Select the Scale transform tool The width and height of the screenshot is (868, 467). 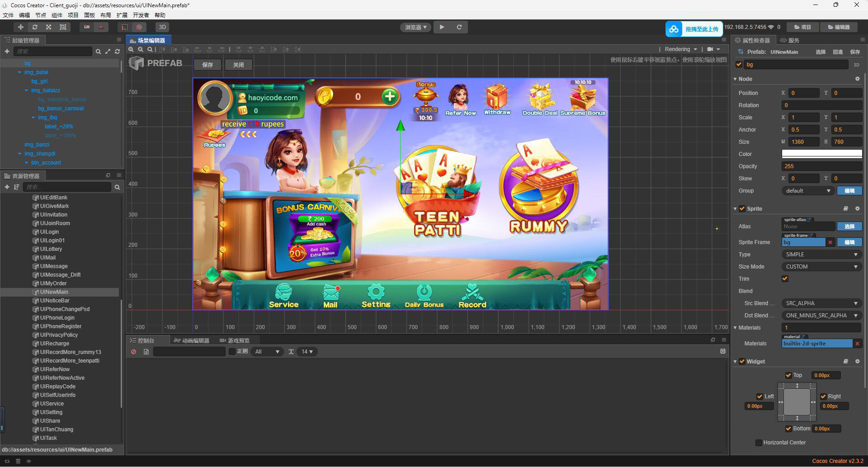[x=49, y=27]
